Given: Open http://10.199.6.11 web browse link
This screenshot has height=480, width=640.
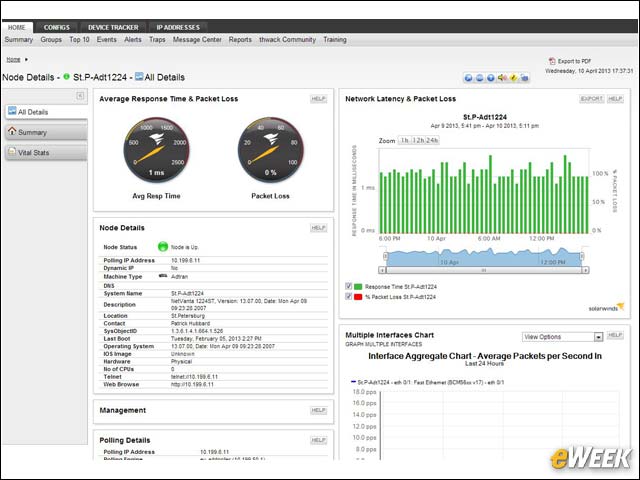Looking at the screenshot, I should [192, 384].
